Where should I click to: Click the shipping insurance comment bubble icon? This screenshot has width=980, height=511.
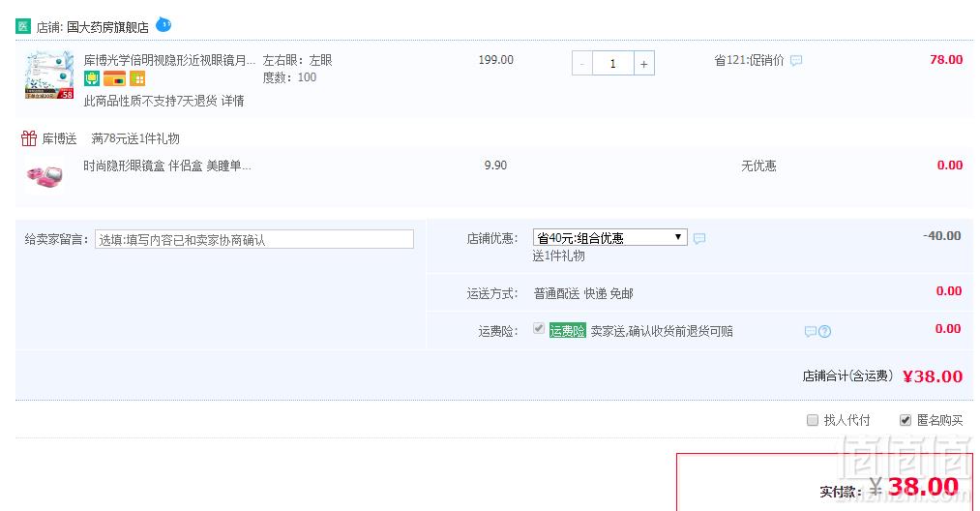(x=810, y=332)
